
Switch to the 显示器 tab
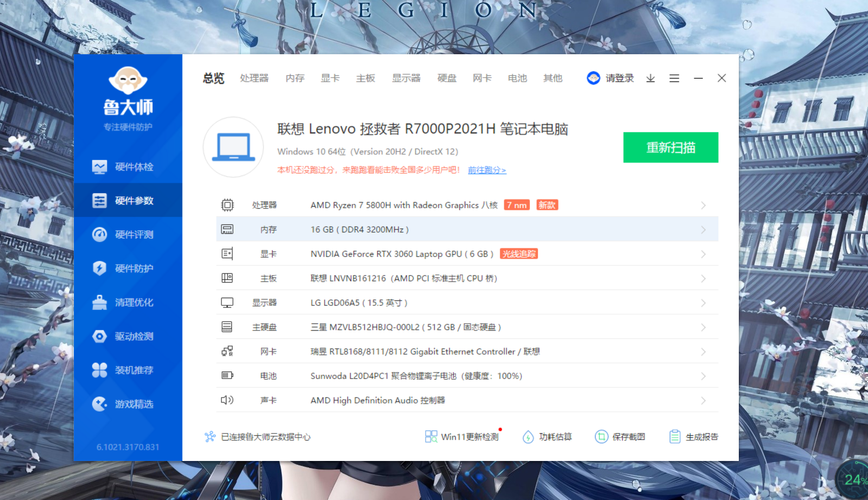[x=406, y=78]
